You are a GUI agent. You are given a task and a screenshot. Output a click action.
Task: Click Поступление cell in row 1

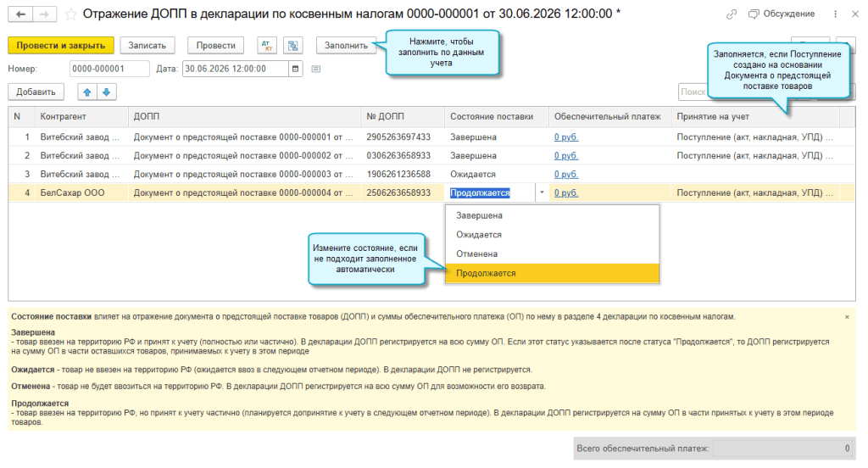click(755, 136)
